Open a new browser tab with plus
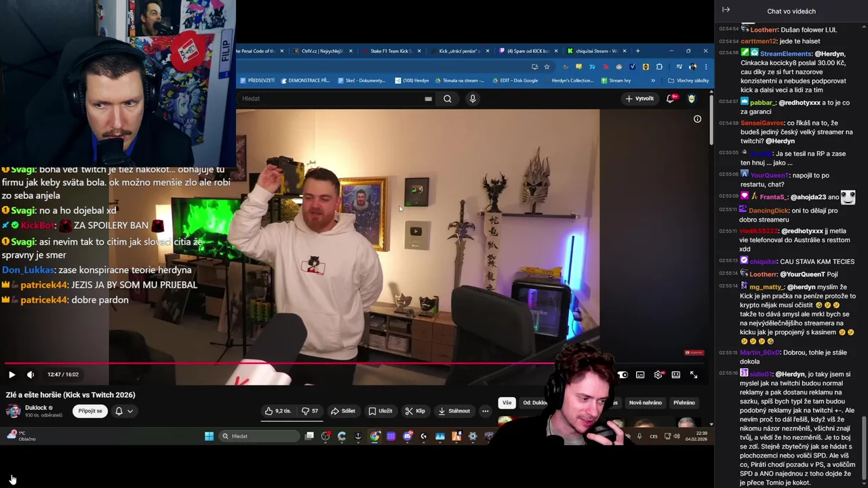Viewport: 868px width, 488px height. (x=637, y=51)
